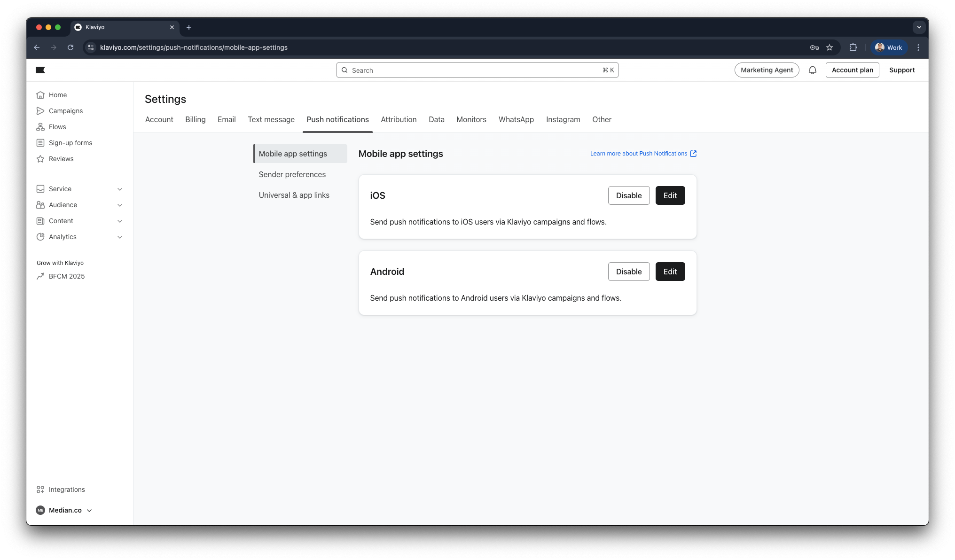Image resolution: width=955 pixels, height=560 pixels.
Task: Open the notifications bell icon
Action: point(812,70)
